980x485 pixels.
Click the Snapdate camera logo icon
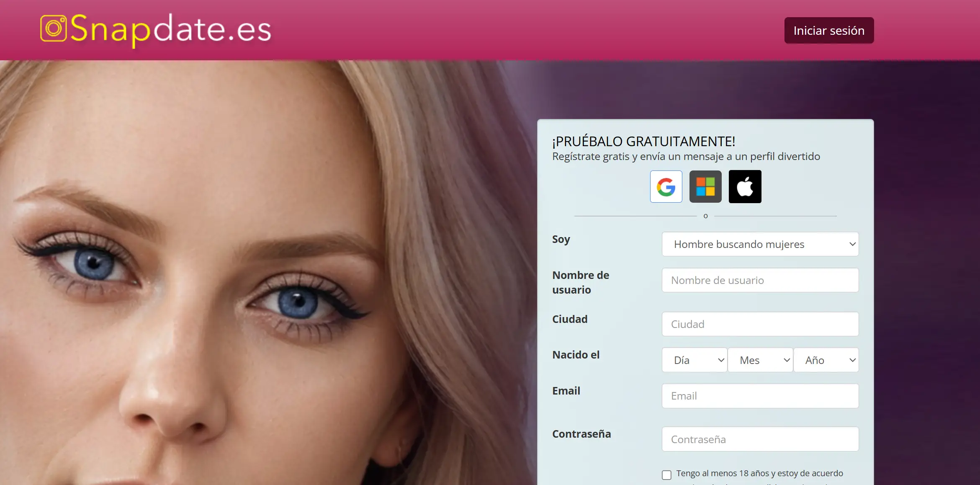point(53,28)
